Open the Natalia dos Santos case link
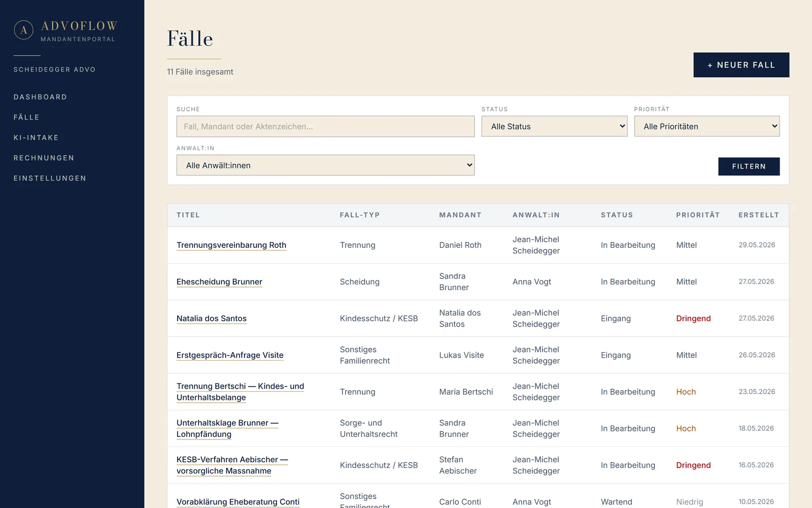This screenshot has height=508, width=812. [x=212, y=319]
